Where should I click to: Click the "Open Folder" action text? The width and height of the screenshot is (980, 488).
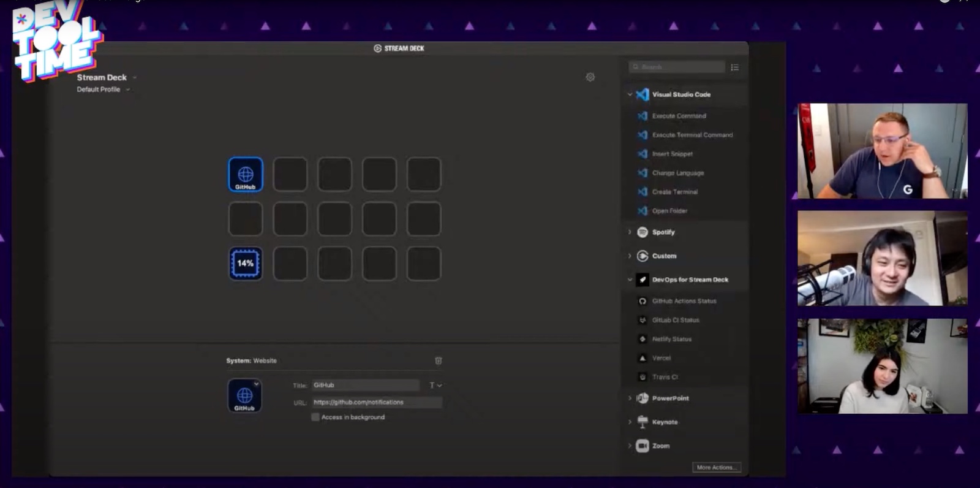pos(669,211)
